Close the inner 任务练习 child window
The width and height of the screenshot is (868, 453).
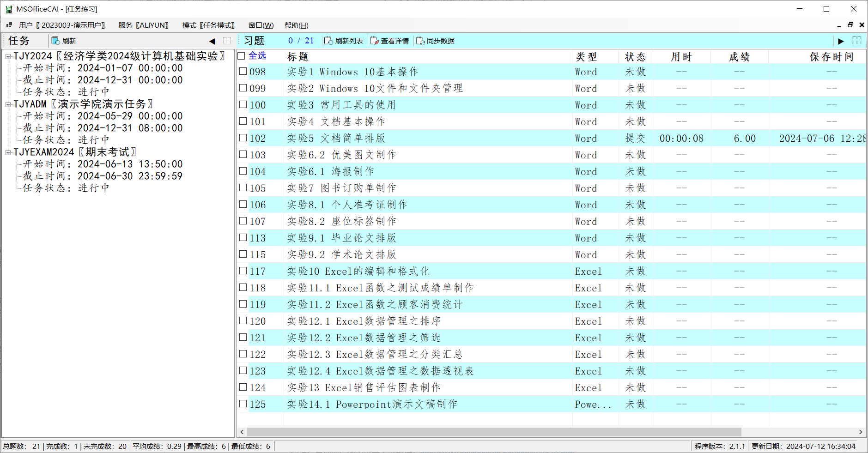[862, 25]
